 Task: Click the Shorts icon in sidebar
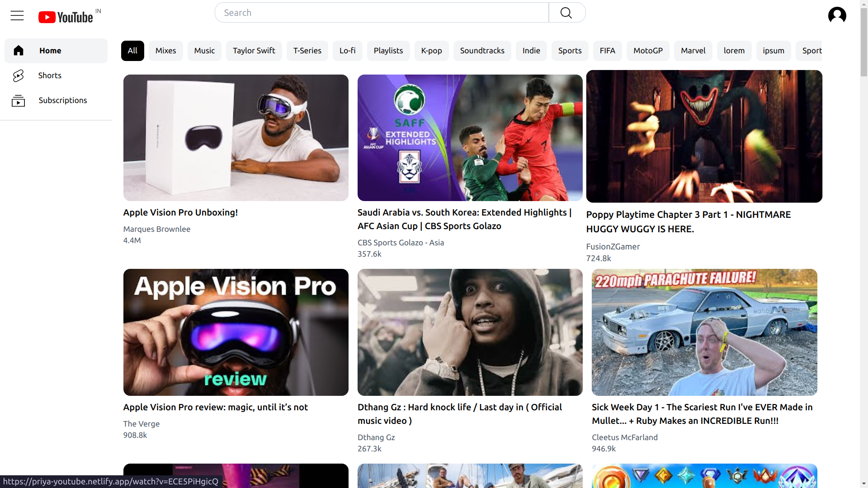(x=19, y=75)
